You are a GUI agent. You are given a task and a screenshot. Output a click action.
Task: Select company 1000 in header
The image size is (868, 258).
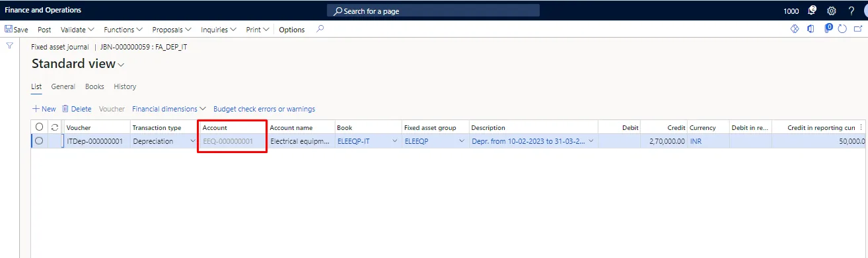[x=791, y=11]
